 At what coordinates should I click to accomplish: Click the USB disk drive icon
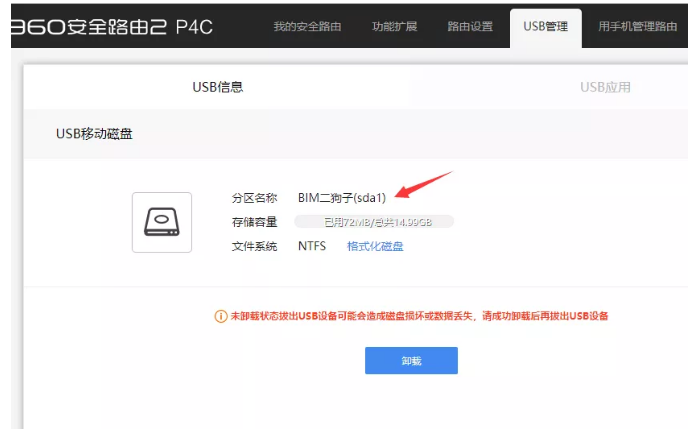pos(162,222)
